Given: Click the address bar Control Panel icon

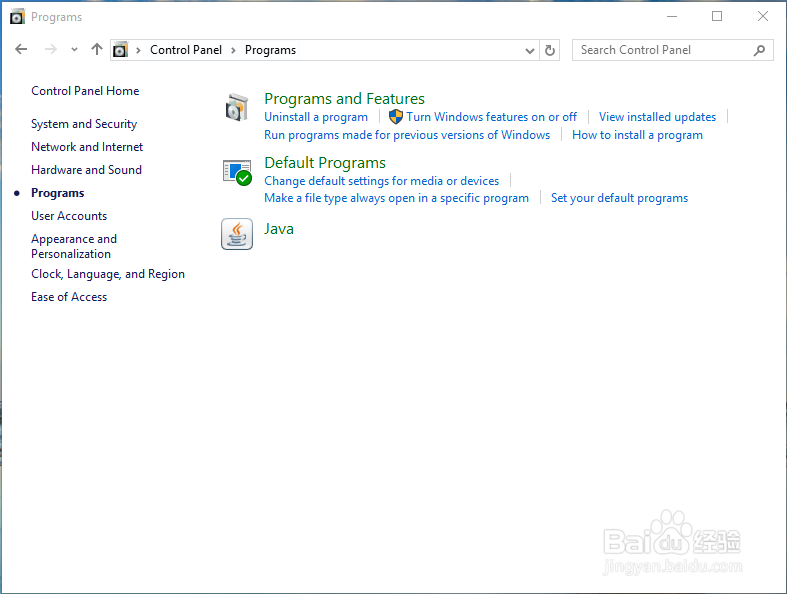Looking at the screenshot, I should 120,50.
